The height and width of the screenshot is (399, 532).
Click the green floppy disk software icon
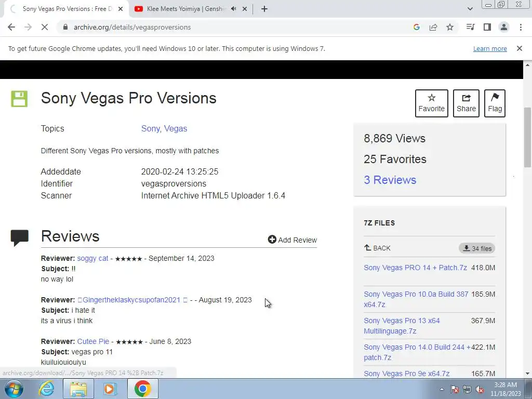pyautogui.click(x=19, y=99)
